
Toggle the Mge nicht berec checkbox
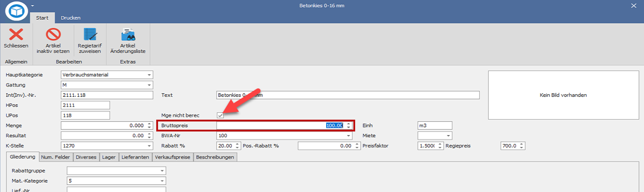[220, 115]
